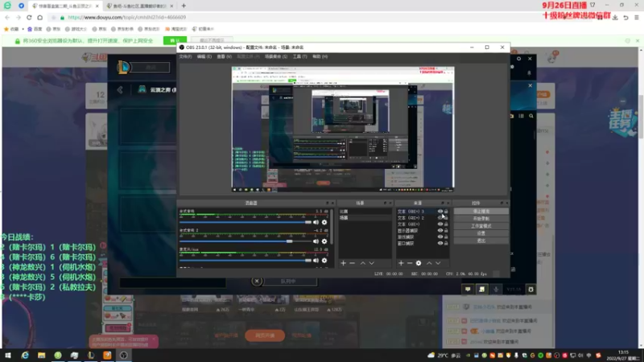This screenshot has width=644, height=362.
Task: Remove selected source with minus icon
Action: [410, 263]
